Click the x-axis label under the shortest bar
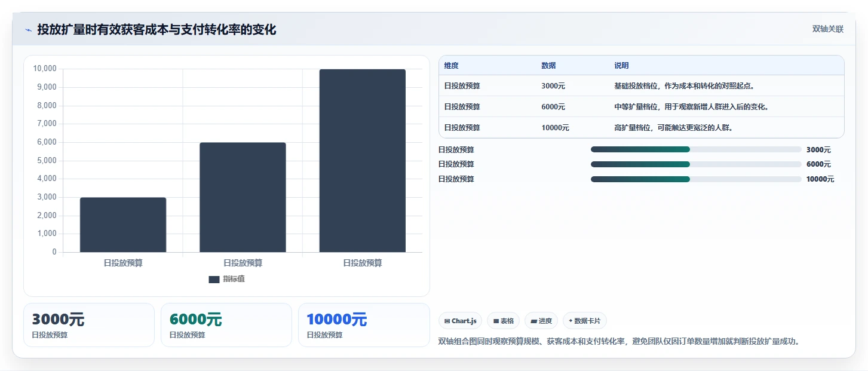868x371 pixels. pos(123,263)
